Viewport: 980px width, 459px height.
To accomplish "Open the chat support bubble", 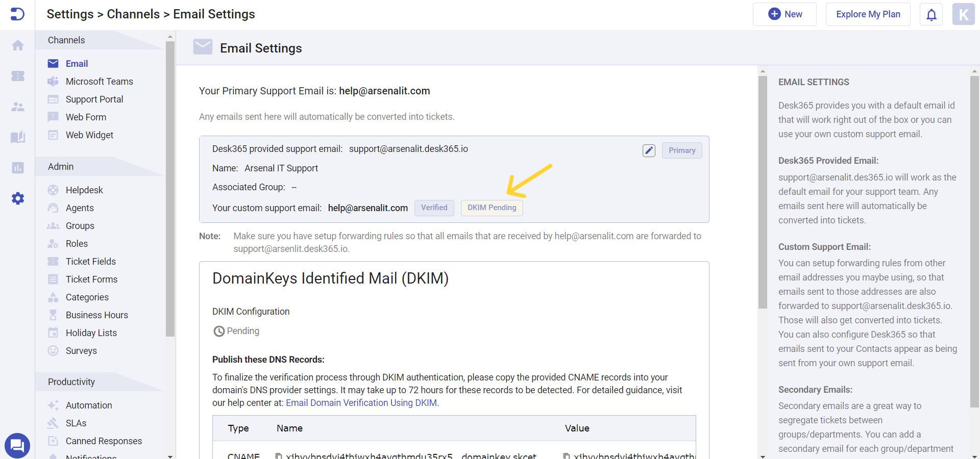I will click(x=17, y=445).
